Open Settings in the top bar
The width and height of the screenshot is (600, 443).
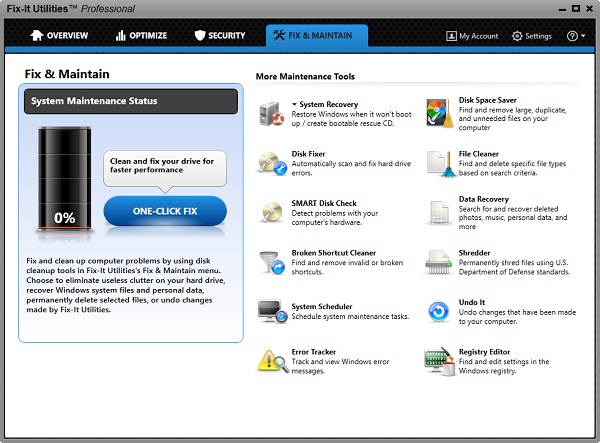(x=531, y=36)
